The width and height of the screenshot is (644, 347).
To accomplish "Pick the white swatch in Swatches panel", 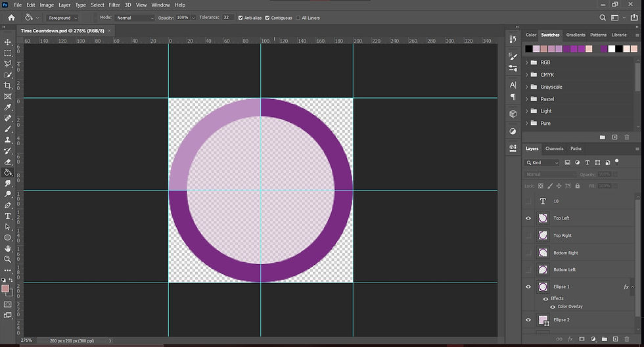I will pyautogui.click(x=612, y=49).
